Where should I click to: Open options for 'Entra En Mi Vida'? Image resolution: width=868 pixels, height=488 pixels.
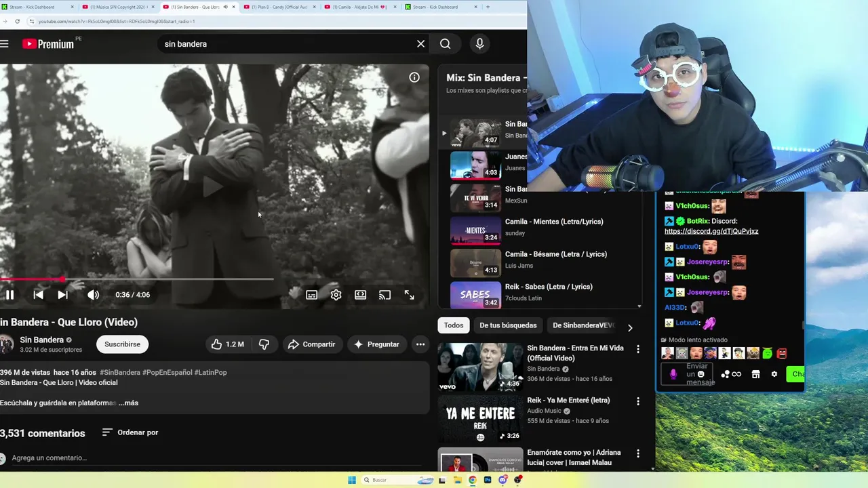[x=637, y=349]
